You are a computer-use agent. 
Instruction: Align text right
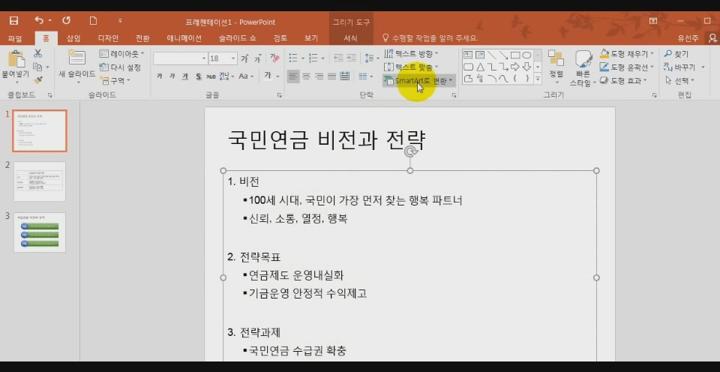[x=319, y=76]
